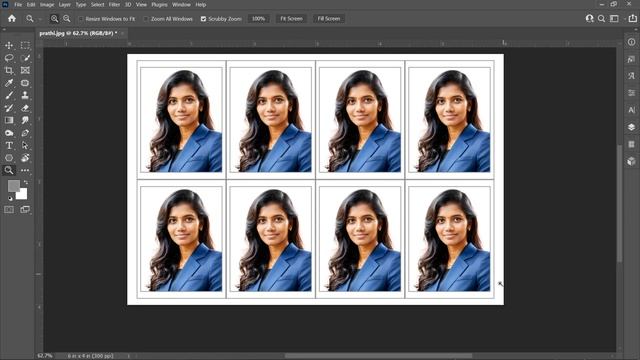Select the Path Selection arrow tool
640x360 pixels.
point(25,145)
